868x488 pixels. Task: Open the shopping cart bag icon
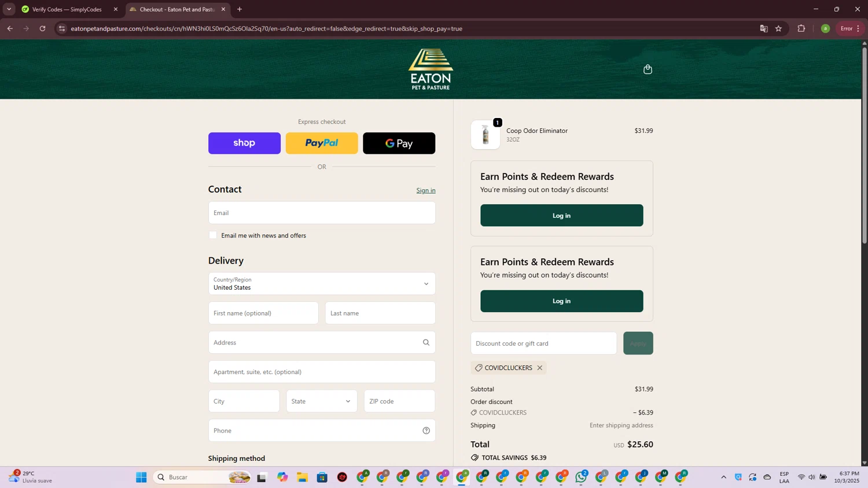pyautogui.click(x=648, y=69)
